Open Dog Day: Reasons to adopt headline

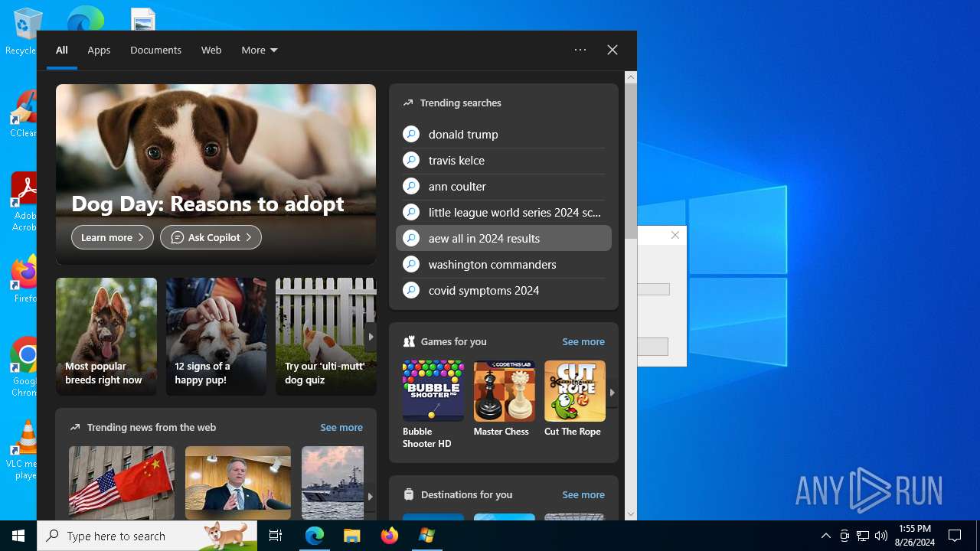tap(207, 204)
